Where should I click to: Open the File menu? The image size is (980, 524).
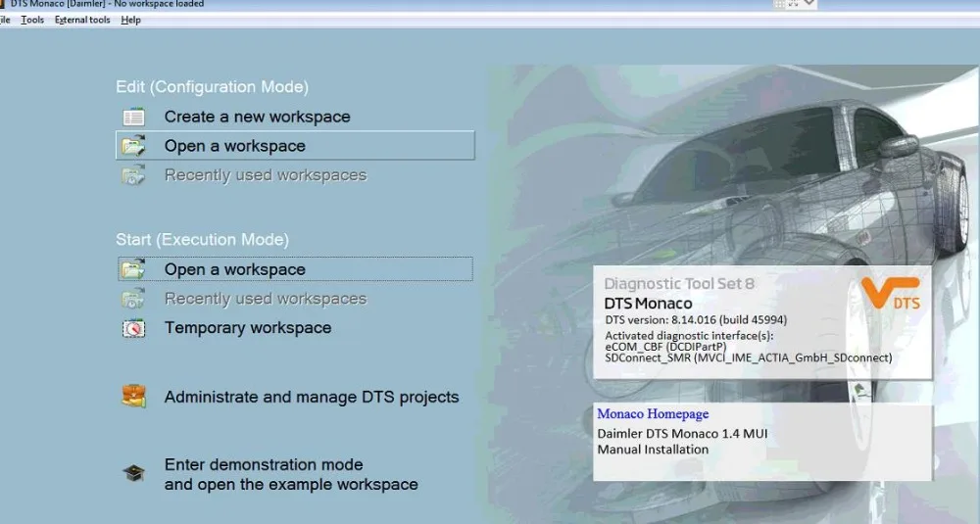(4, 20)
